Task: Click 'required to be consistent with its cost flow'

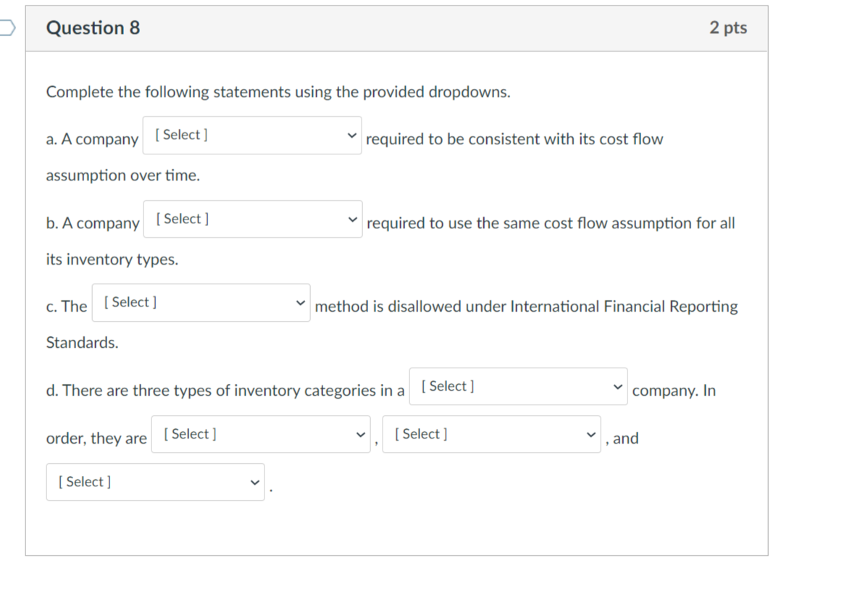Action: [514, 139]
